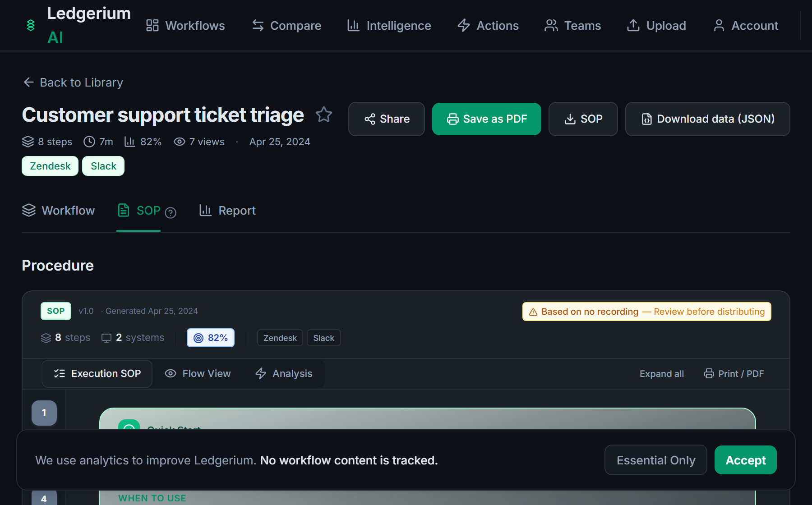Click the Ledgerium AI logo icon
Viewport: 812px width, 505px height.
coord(31,25)
